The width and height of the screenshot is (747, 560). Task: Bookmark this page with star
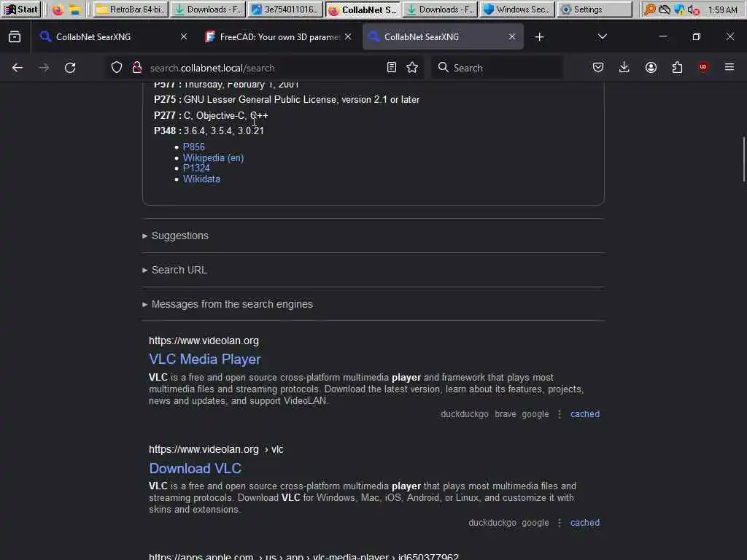413,68
